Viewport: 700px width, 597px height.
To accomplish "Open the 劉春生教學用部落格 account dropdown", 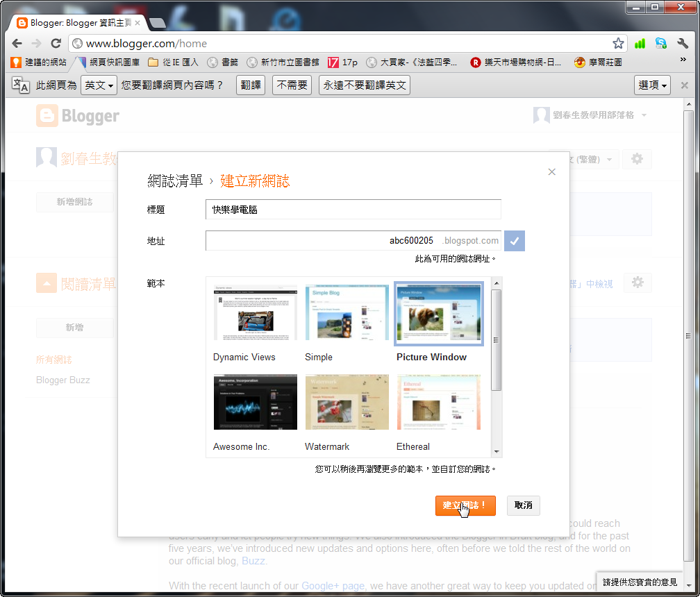I will click(590, 115).
